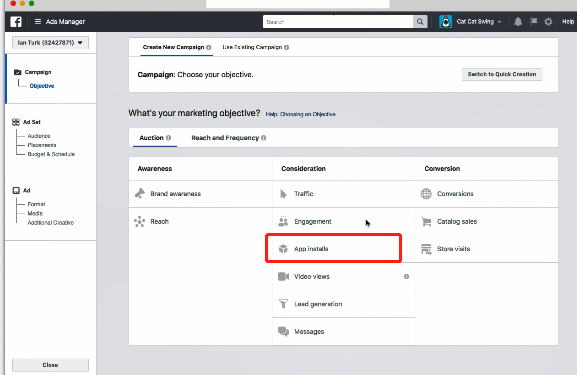
Task: Click the Search input field
Action: click(x=338, y=22)
